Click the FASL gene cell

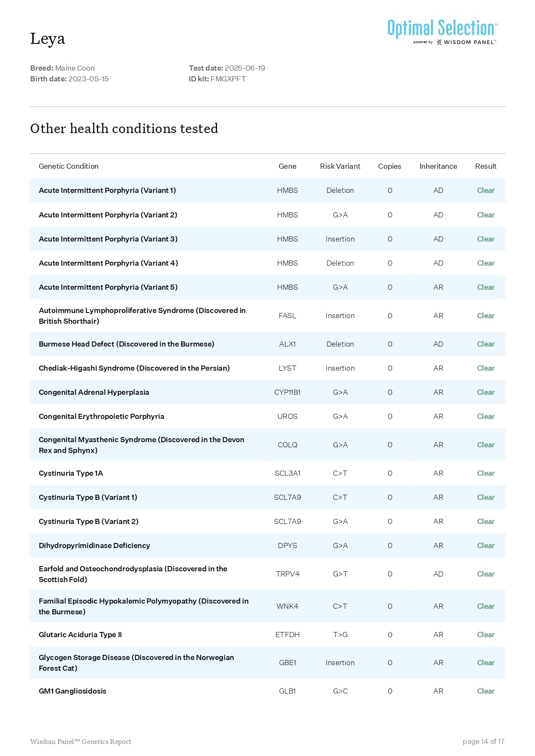tap(287, 316)
